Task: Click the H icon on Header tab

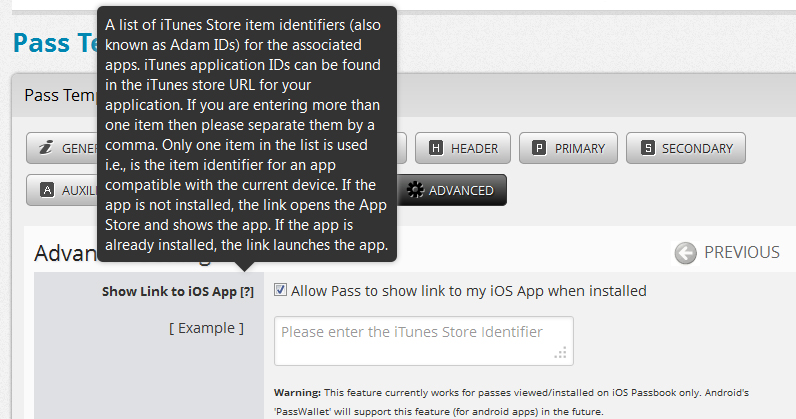Action: (436, 148)
